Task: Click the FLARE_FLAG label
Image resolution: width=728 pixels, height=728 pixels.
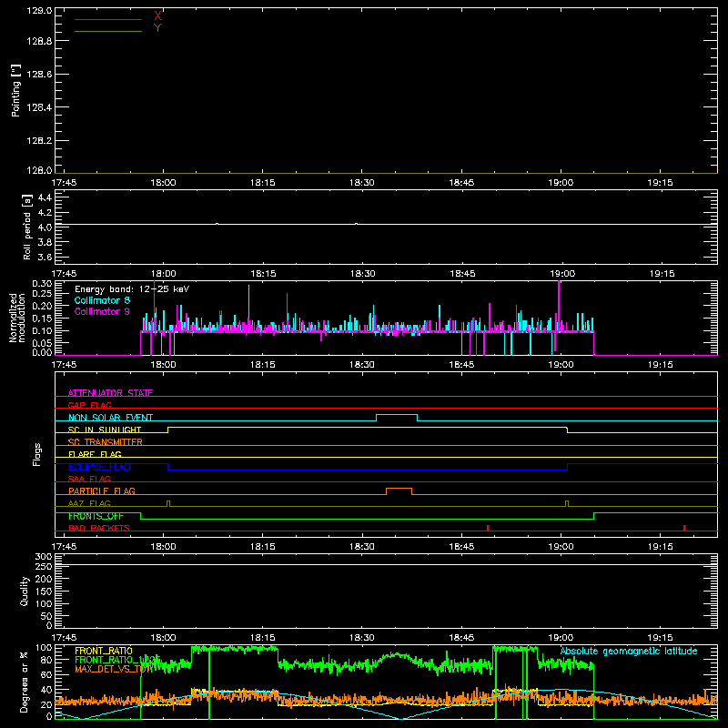Action: (x=95, y=454)
